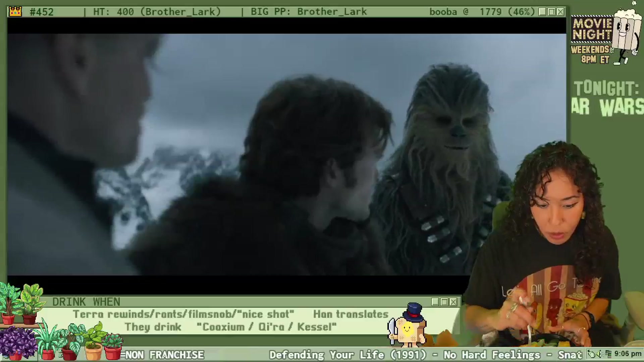Click the 'Han translates' rule text
The width and height of the screenshot is (644, 362).
click(x=351, y=314)
